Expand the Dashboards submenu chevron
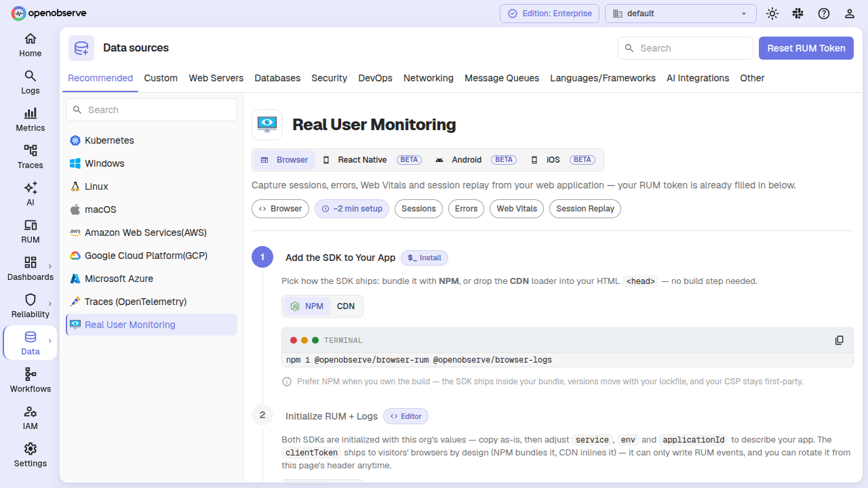This screenshot has height=488, width=868. point(50,266)
